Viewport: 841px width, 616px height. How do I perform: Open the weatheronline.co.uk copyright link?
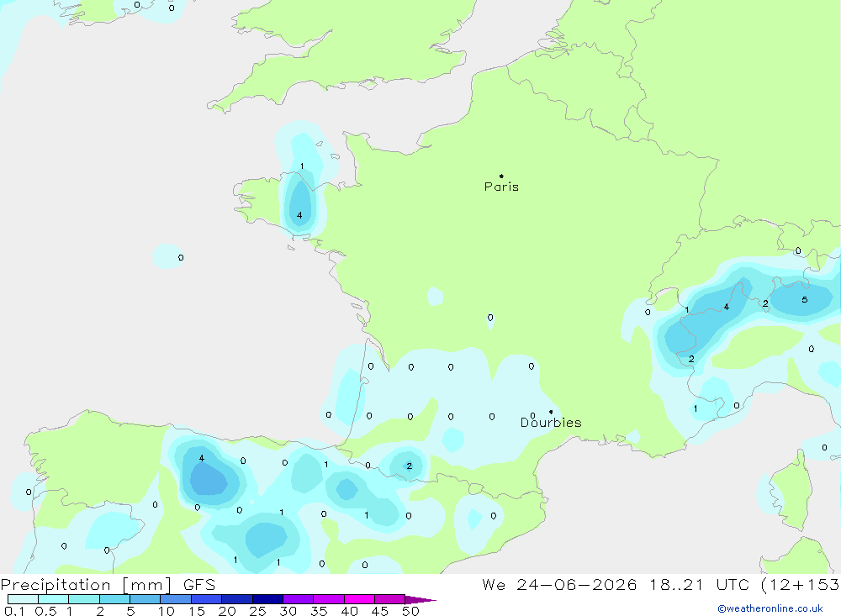pyautogui.click(x=770, y=608)
